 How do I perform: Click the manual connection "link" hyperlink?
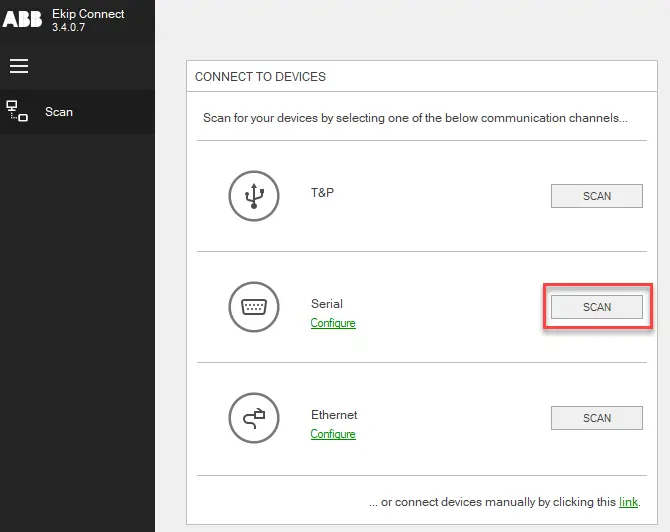click(x=628, y=502)
